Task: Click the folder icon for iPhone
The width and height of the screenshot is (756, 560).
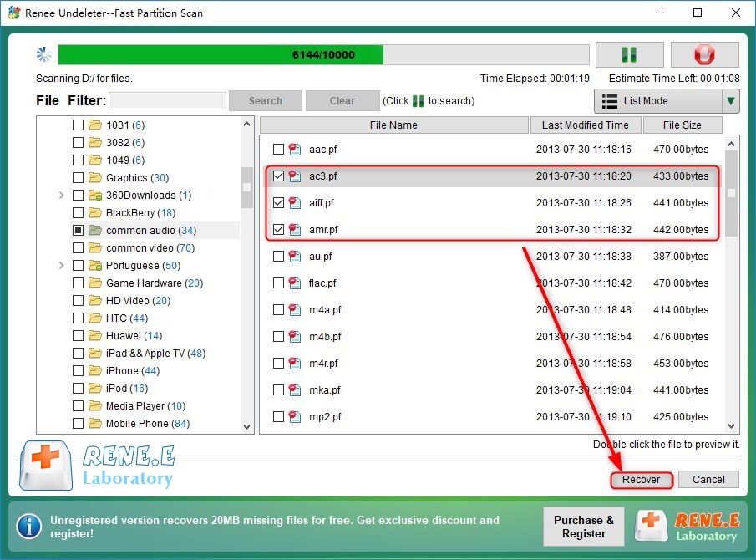Action: pos(95,371)
